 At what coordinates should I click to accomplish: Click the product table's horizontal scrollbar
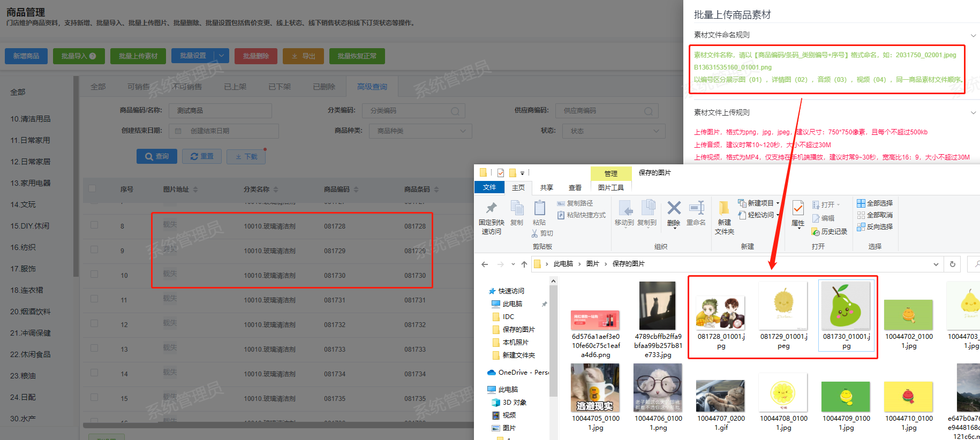coord(278,426)
